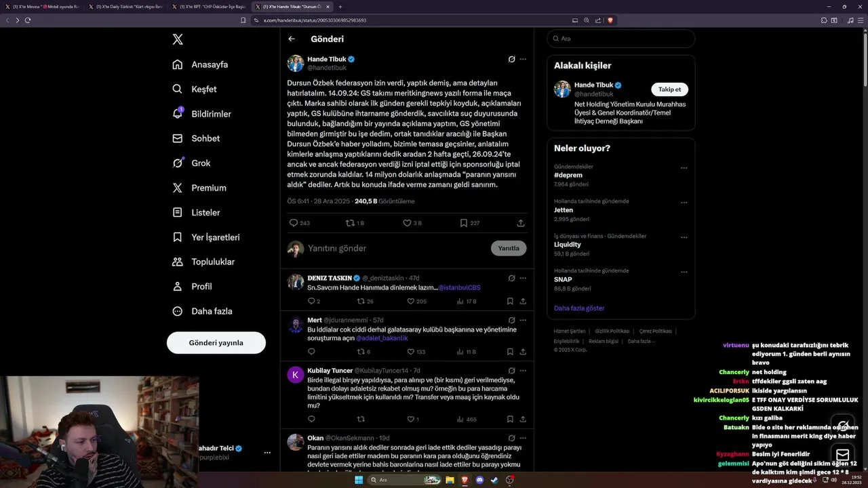Click the Grok icon on Mert's comment

click(512, 320)
